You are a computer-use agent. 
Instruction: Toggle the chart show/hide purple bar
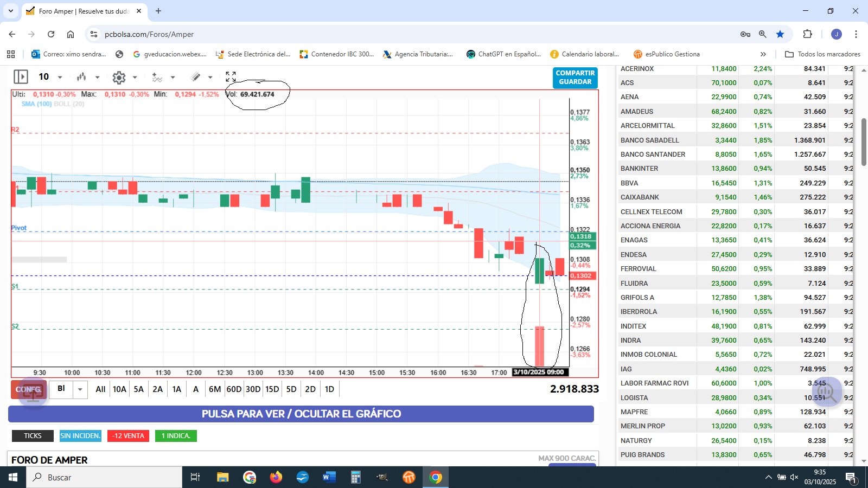301,414
